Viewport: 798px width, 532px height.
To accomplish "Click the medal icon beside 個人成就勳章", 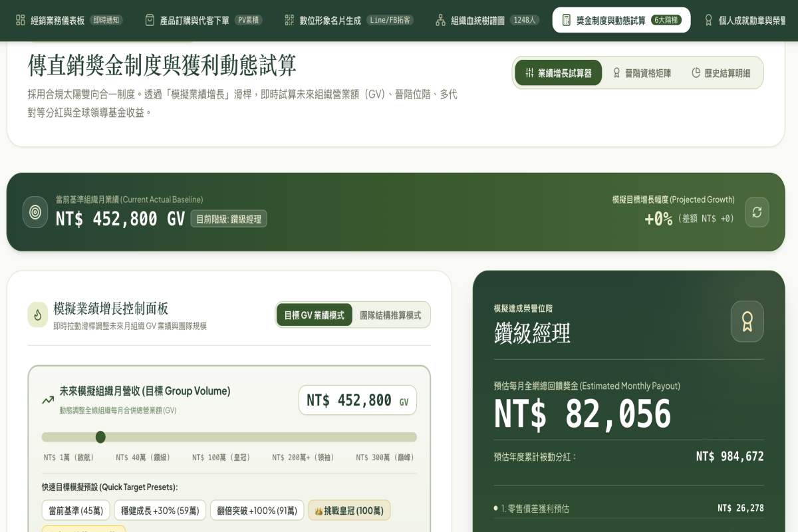I will pyautogui.click(x=708, y=20).
